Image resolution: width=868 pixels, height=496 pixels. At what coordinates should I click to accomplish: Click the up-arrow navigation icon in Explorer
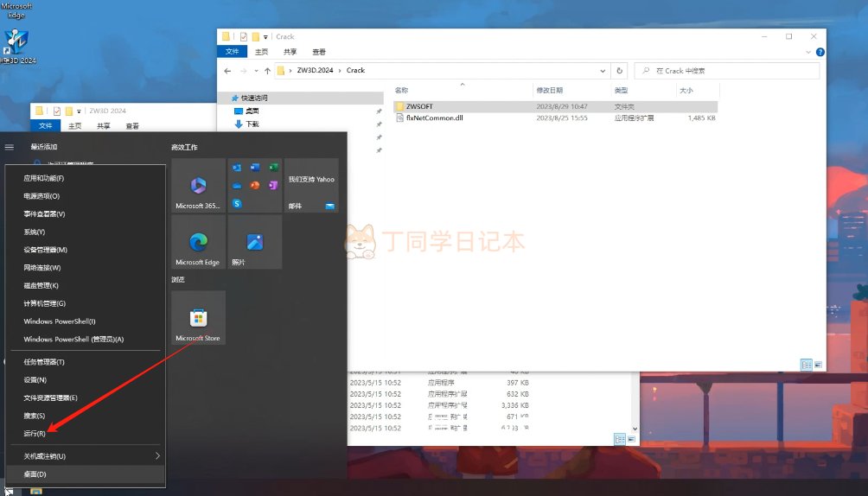point(267,71)
